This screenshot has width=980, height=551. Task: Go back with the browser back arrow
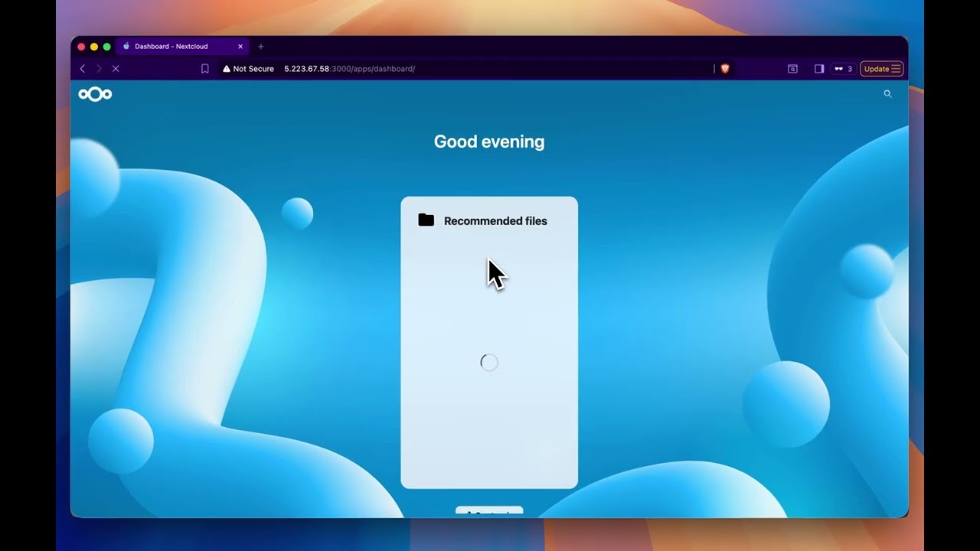[x=83, y=69]
